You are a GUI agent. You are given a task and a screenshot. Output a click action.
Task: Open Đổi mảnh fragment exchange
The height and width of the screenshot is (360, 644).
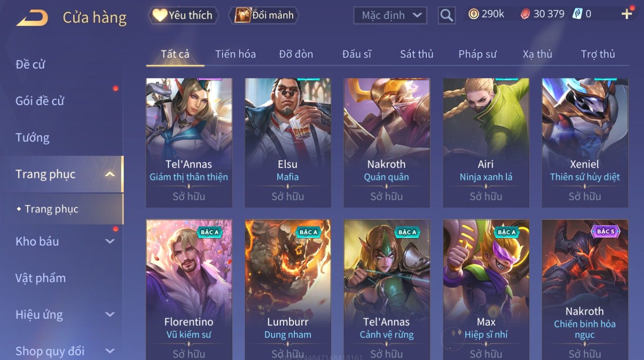pyautogui.click(x=264, y=15)
